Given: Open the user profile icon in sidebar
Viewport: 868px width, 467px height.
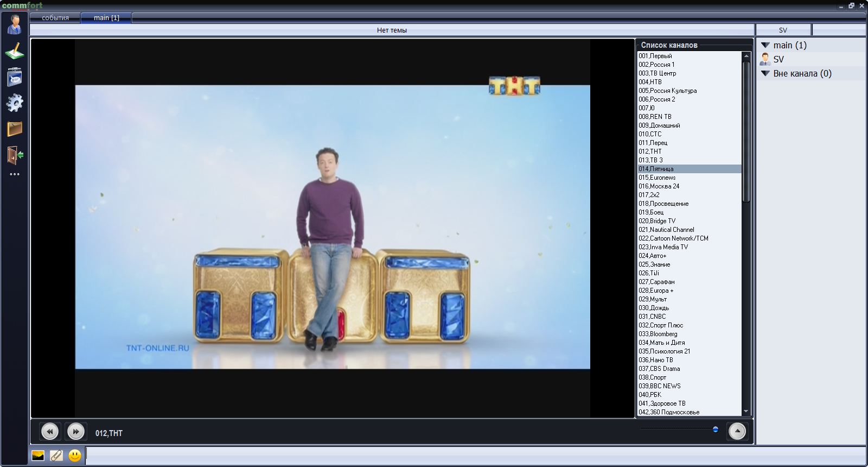Looking at the screenshot, I should (15, 25).
